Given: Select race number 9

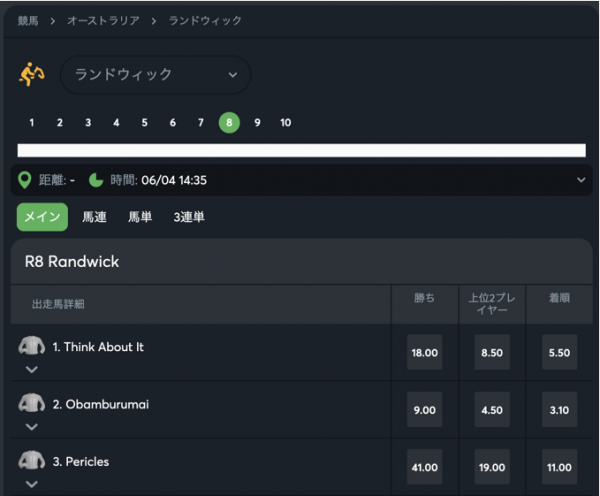Looking at the screenshot, I should point(257,123).
